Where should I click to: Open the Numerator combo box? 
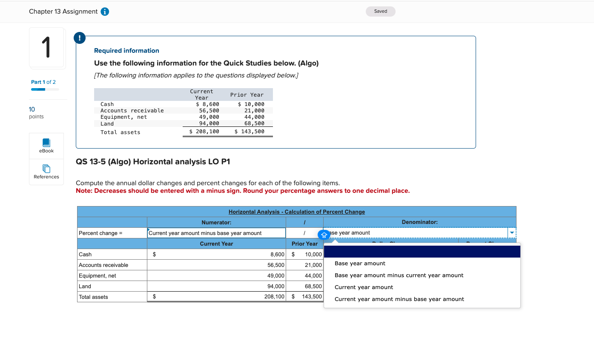[216, 233]
